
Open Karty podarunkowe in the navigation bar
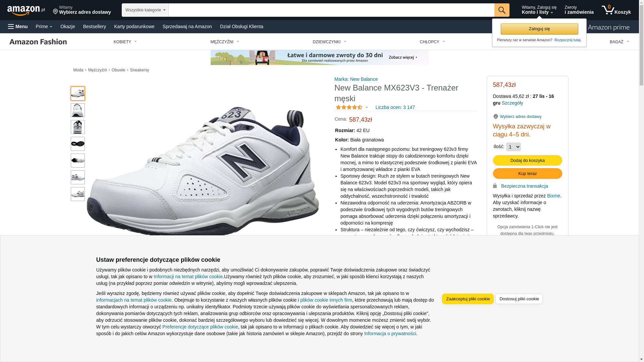(x=134, y=26)
